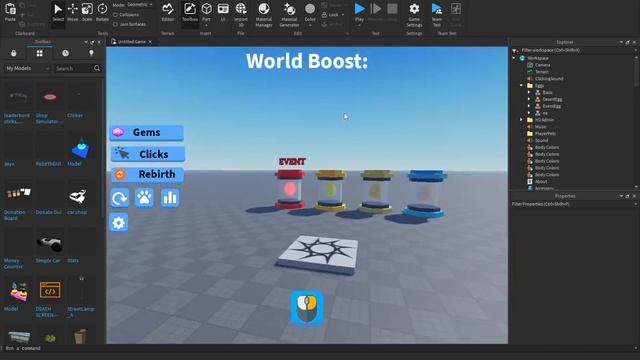Image resolution: width=640 pixels, height=360 pixels.
Task: Click the bar chart stats game button
Action: click(x=170, y=198)
